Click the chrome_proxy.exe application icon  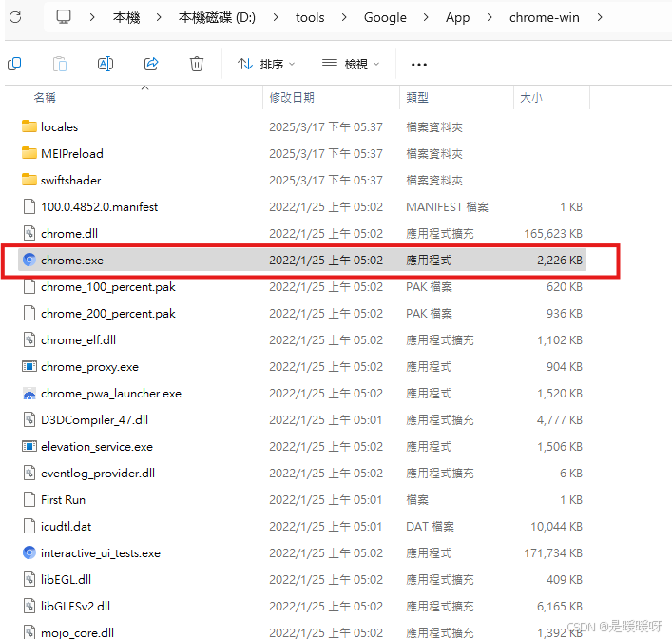click(29, 367)
